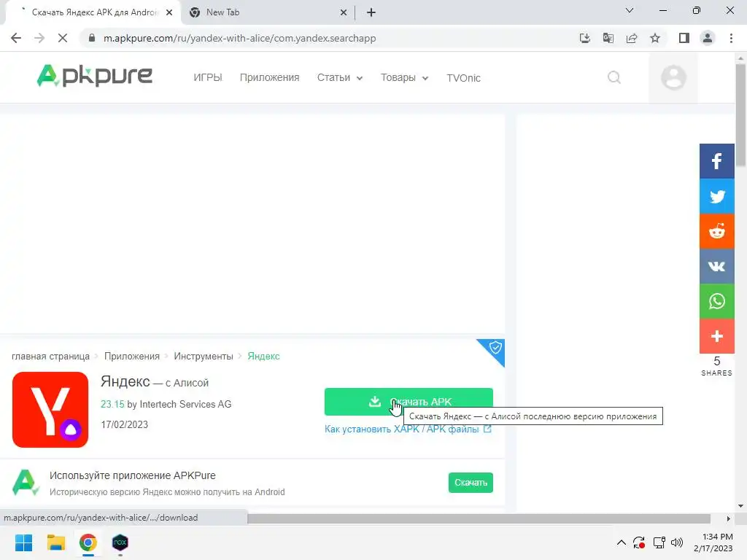Click the Скачать APK green button

[409, 402]
